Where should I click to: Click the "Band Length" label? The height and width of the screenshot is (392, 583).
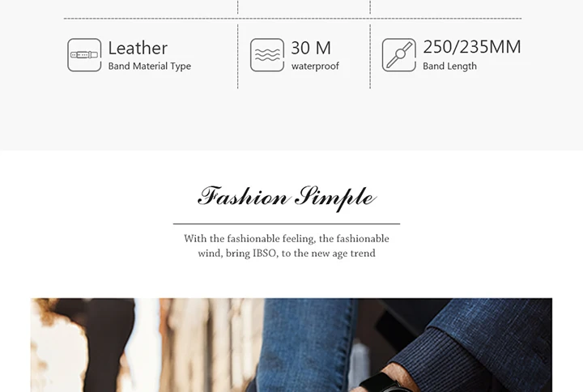coord(449,66)
